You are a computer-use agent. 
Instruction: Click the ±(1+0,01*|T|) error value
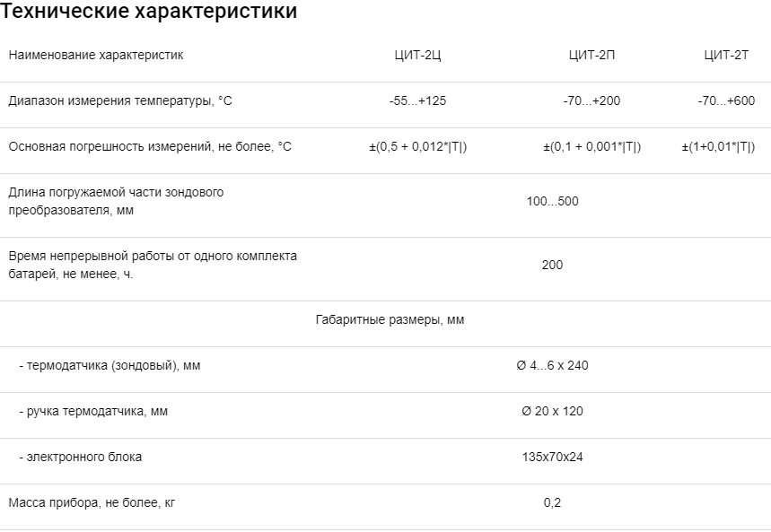[x=718, y=147]
